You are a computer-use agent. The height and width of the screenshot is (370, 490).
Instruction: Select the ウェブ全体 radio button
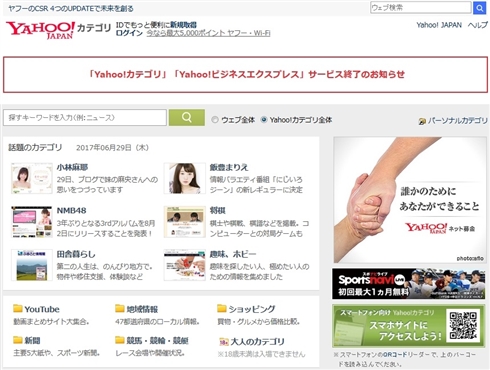click(x=215, y=120)
